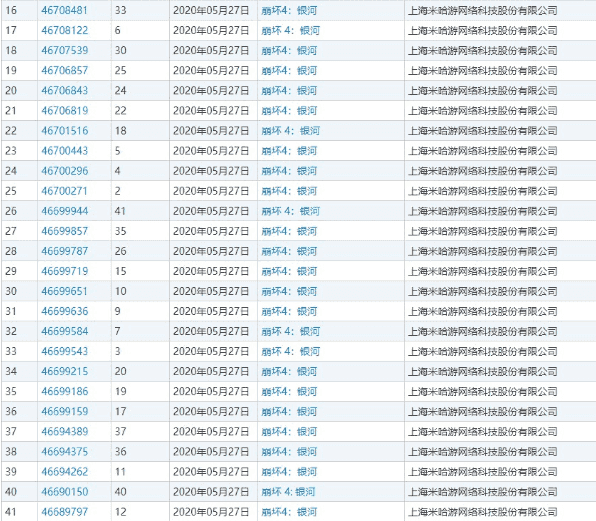Open application number 46699944 link
The width and height of the screenshot is (596, 521).
(65, 211)
